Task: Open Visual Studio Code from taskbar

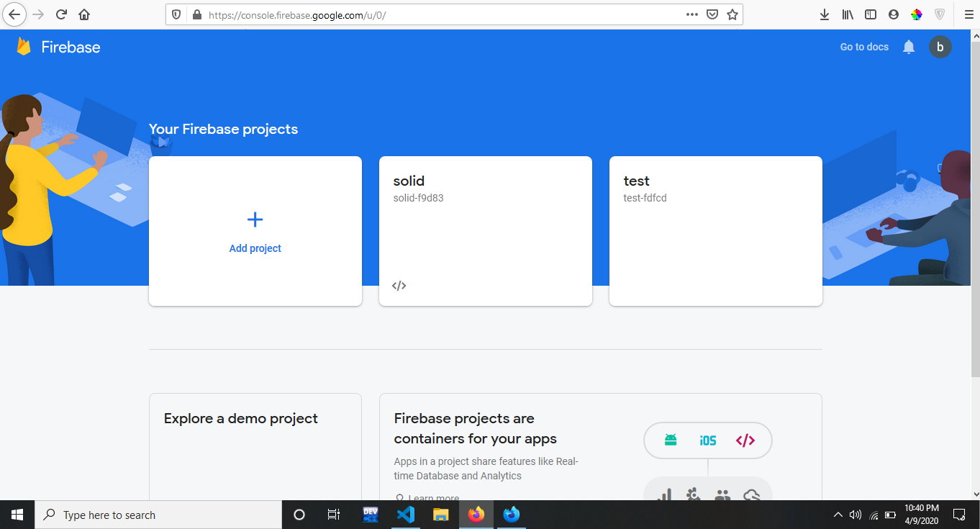Action: tap(406, 515)
